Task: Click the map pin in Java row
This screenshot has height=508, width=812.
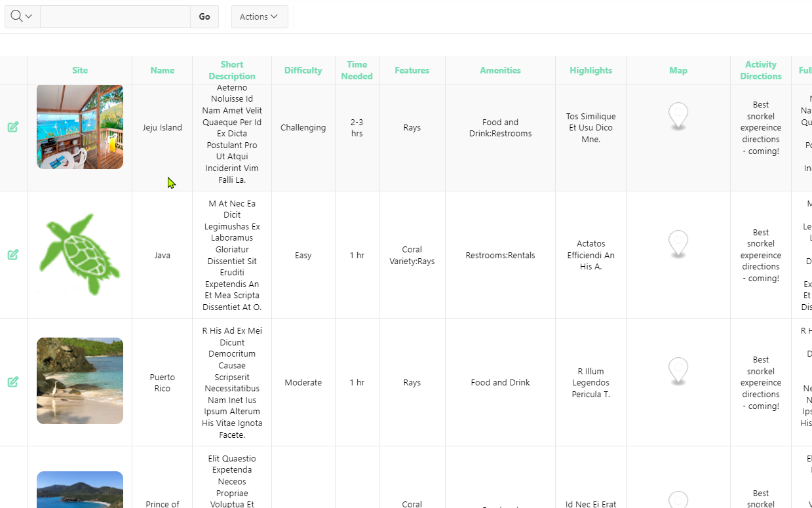Action: pyautogui.click(x=678, y=244)
